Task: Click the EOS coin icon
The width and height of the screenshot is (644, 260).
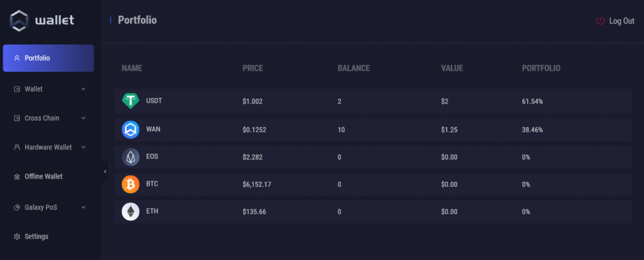Action: click(x=130, y=157)
